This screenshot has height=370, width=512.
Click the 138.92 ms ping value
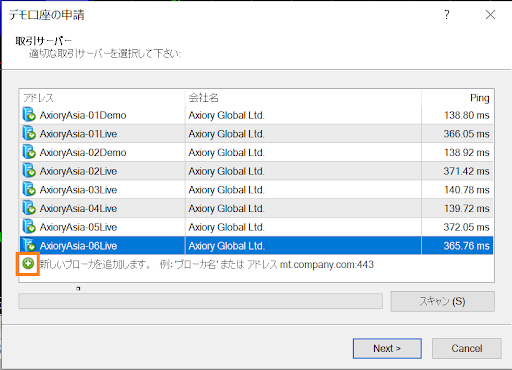466,153
